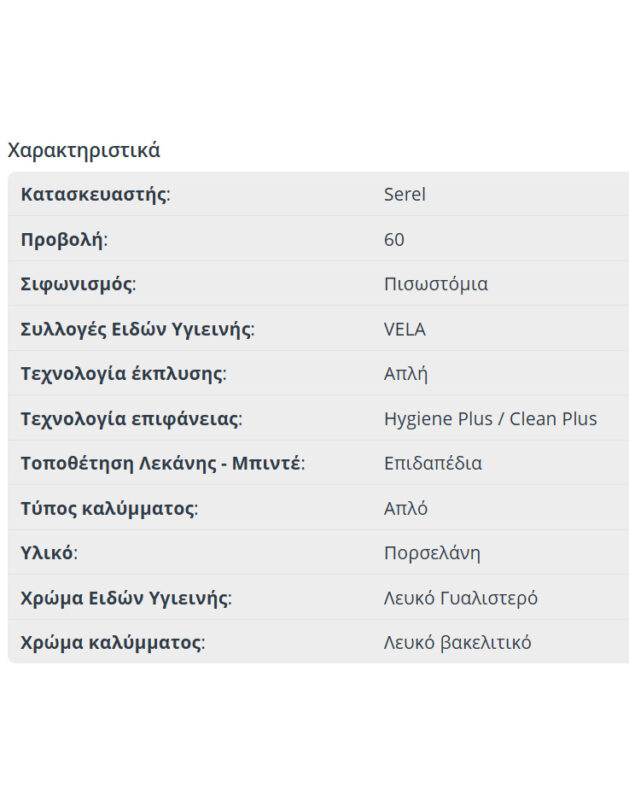Image resolution: width=629 pixels, height=800 pixels.
Task: Select the Συλλογές Ειδών Υγιεινής label
Action: pos(137,329)
